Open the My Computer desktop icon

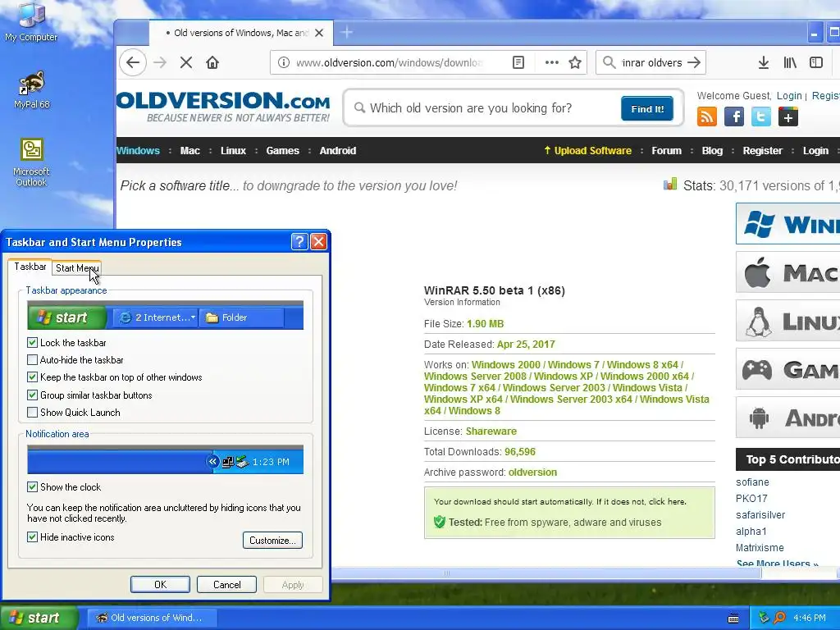[31, 21]
